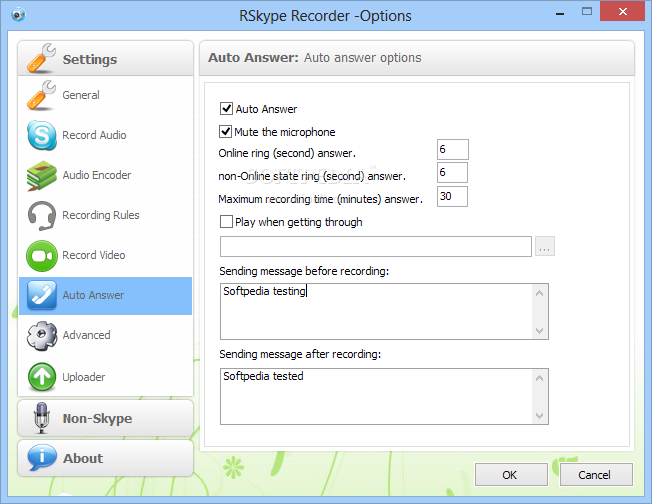Screen dimensions: 652x504
Task: Click the headset Recording Rules icon
Action: coord(42,215)
